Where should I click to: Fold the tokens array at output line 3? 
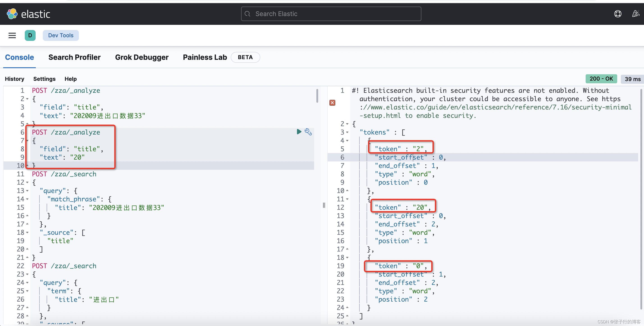[347, 132]
